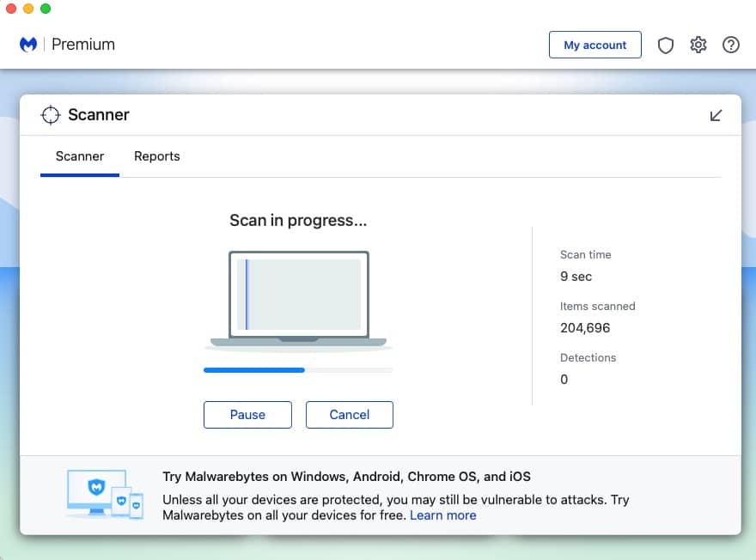
Task: Collapse the Scanner panel with the arrow icon
Action: point(716,115)
